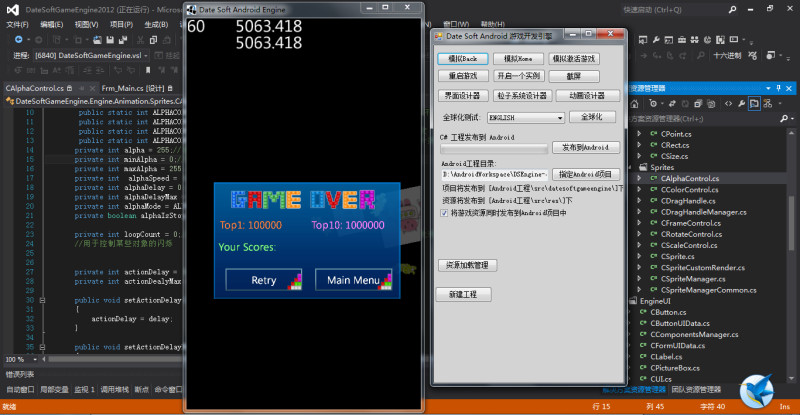Click the Show All Files icon in Solution Explorer
The height and width of the screenshot is (415, 800).
755,103
